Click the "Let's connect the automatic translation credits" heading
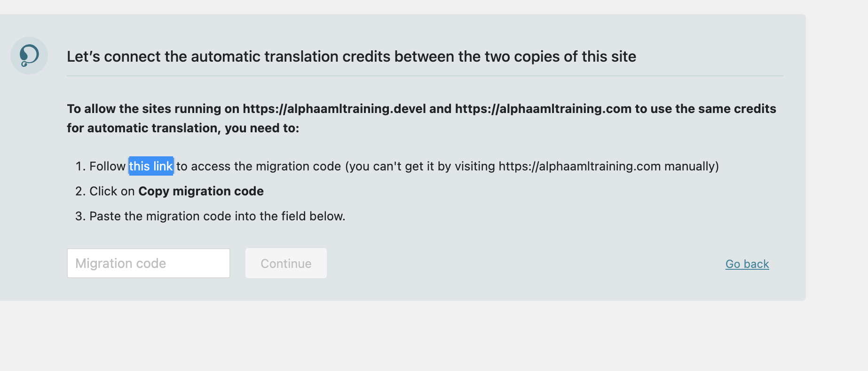868x371 pixels. point(351,56)
